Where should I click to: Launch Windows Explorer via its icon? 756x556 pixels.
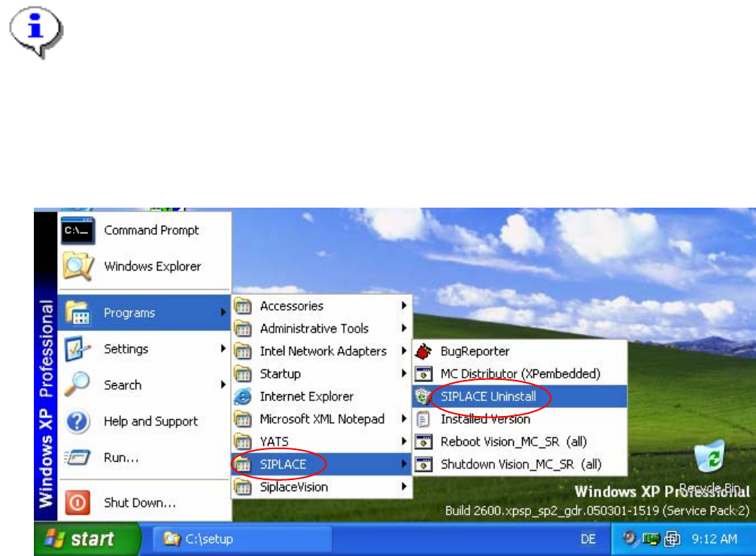[77, 266]
